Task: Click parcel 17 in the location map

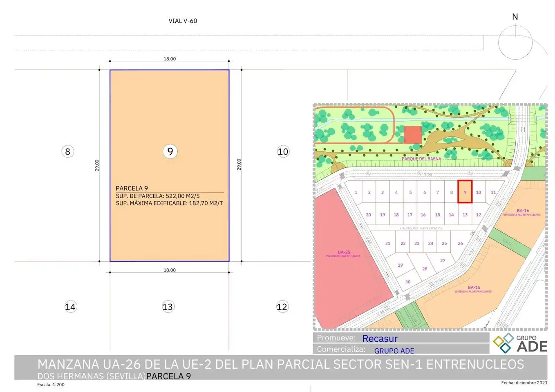Action: 410,215
